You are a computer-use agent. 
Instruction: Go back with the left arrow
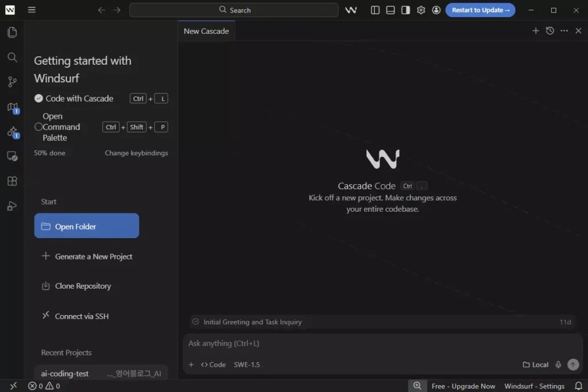click(x=101, y=10)
